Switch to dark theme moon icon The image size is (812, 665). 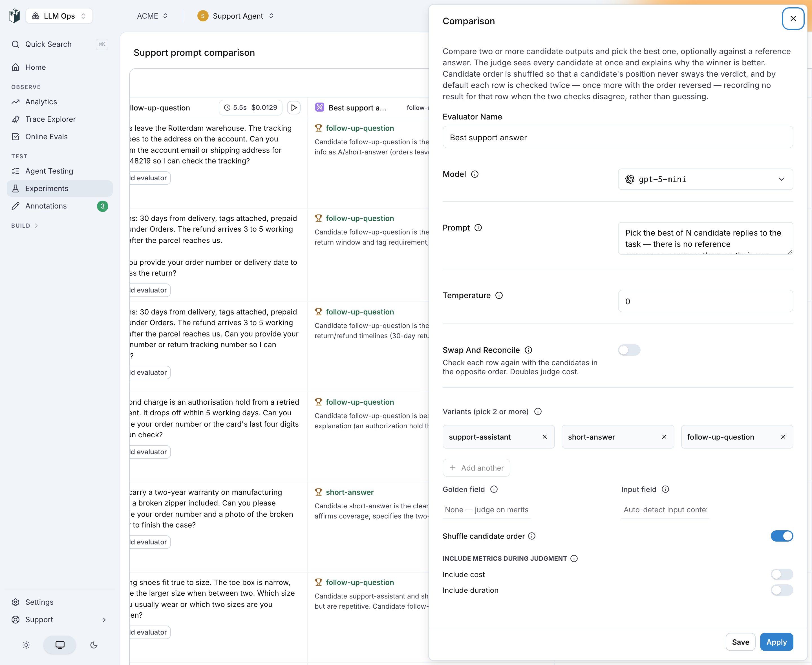click(94, 645)
